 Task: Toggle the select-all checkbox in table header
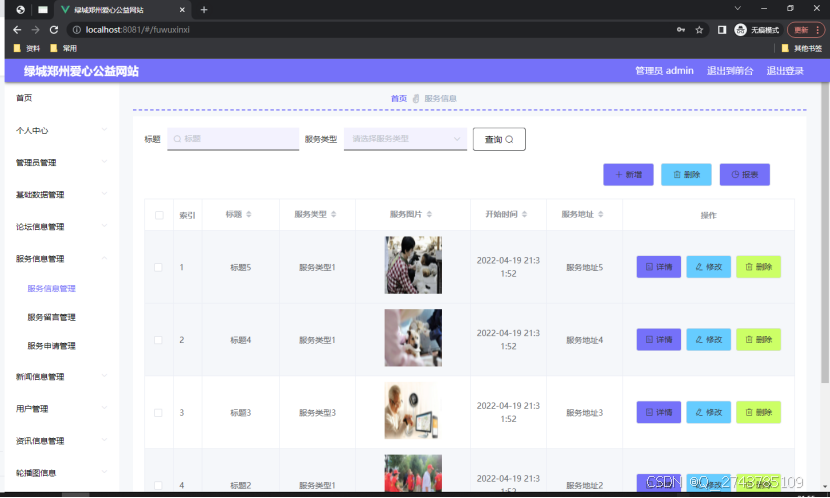[x=159, y=215]
